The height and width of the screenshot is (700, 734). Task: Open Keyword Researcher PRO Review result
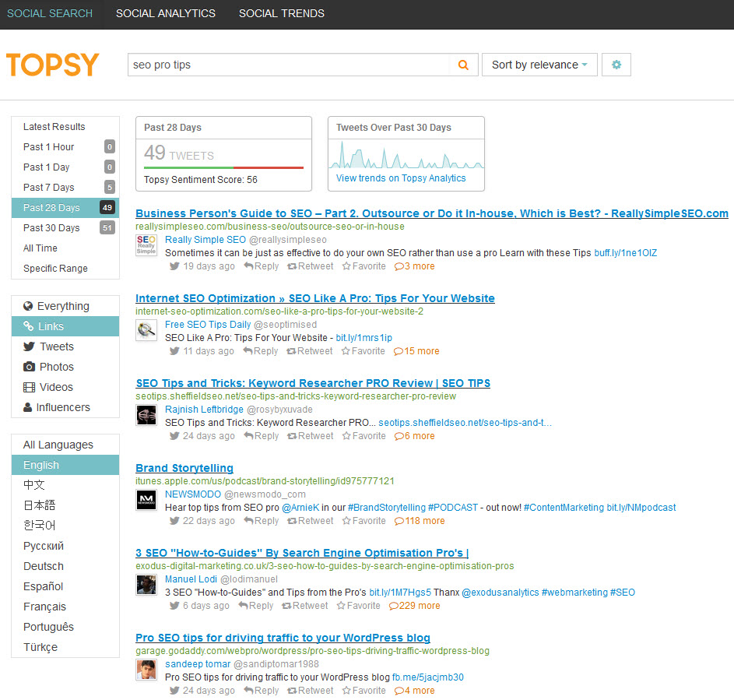click(x=313, y=383)
